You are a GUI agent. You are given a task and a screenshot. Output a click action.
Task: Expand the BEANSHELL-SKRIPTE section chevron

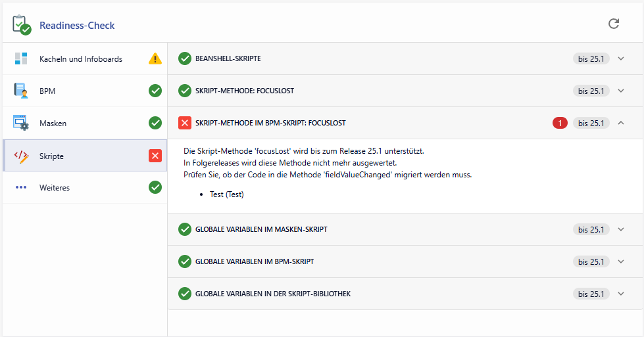tap(620, 58)
